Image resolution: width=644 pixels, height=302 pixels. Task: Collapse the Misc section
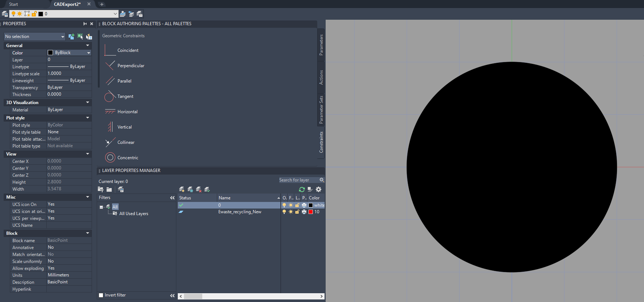pyautogui.click(x=88, y=197)
